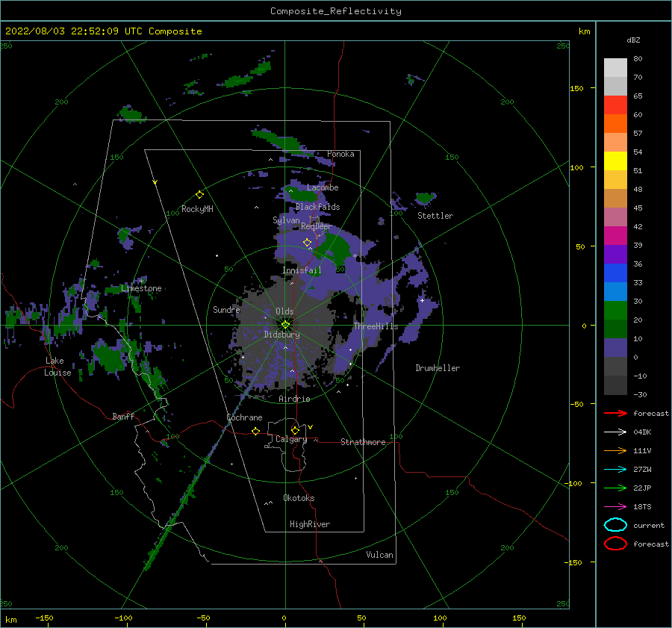This screenshot has width=672, height=628.
Task: Select the Sundre label
Action: [226, 309]
